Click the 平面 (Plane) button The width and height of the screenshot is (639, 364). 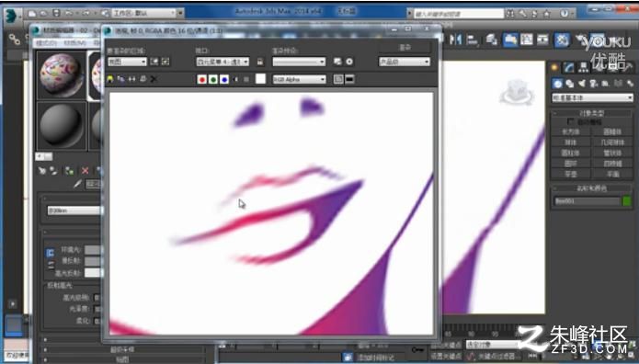click(x=612, y=174)
